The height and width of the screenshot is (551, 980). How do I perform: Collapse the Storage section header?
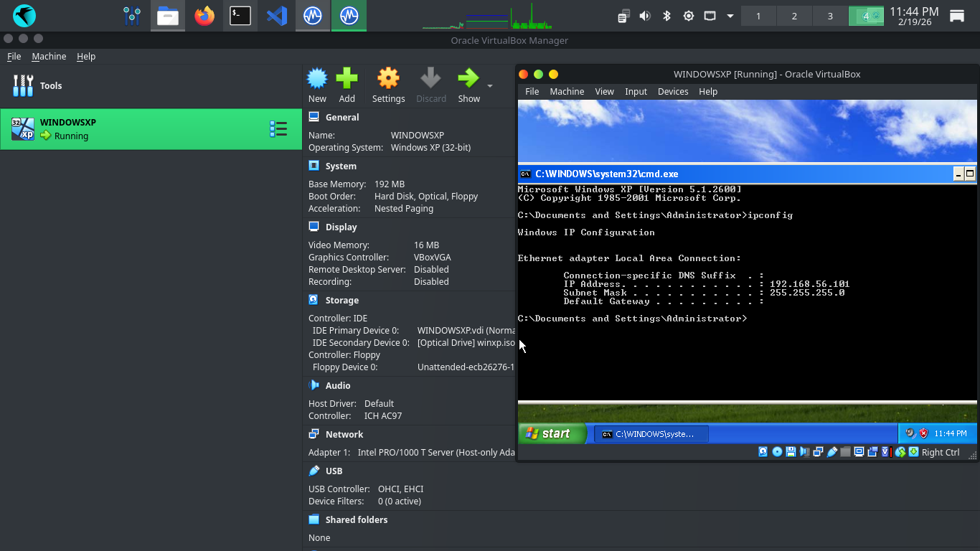point(341,301)
